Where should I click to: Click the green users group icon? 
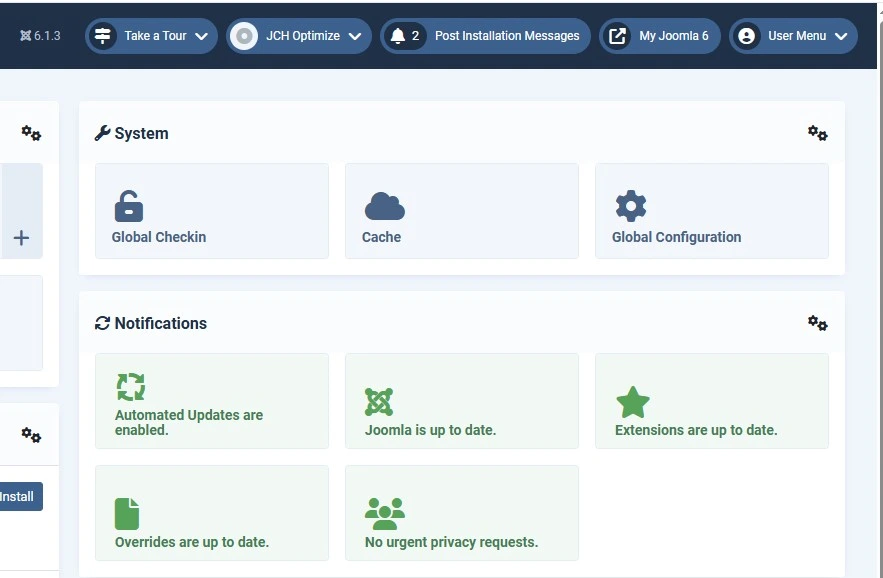(385, 514)
